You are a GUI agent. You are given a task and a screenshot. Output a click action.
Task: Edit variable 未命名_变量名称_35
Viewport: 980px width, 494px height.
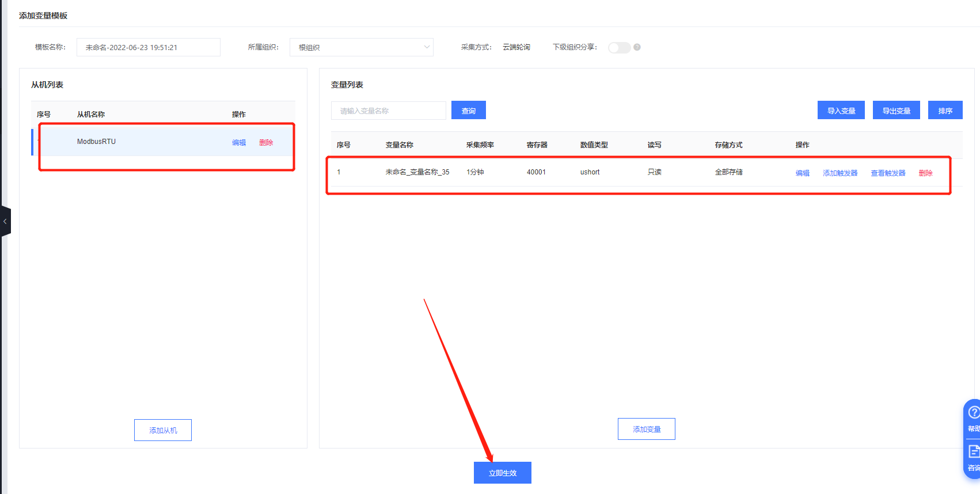802,173
